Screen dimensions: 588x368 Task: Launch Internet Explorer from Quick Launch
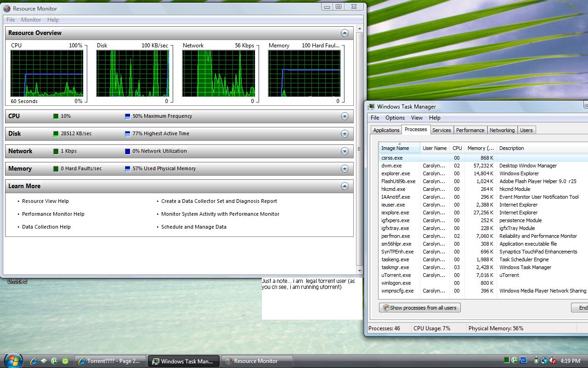point(34,361)
